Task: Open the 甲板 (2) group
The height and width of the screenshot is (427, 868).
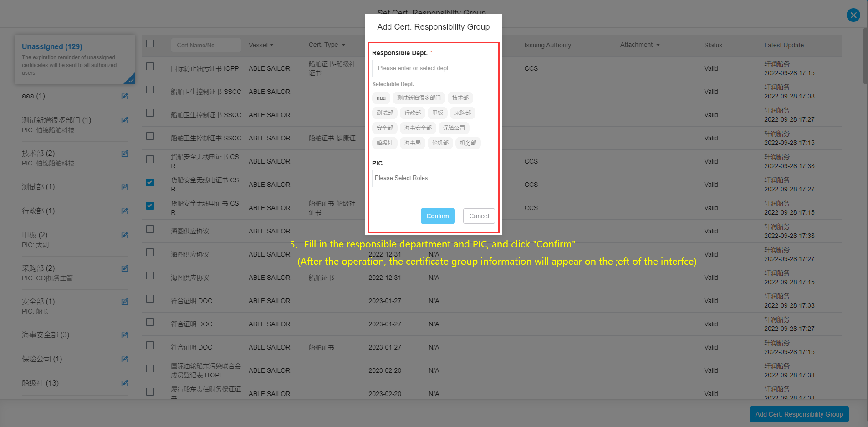Action: click(x=35, y=235)
